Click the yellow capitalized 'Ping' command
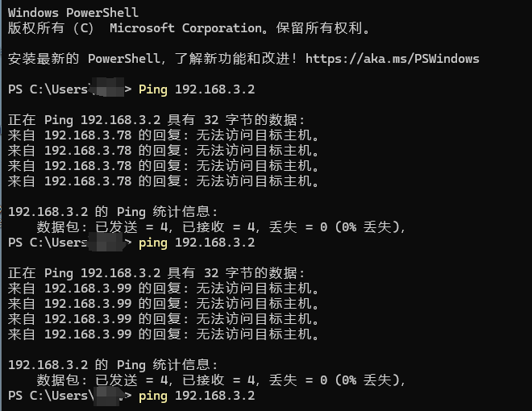The height and width of the screenshot is (411, 532). [153, 89]
